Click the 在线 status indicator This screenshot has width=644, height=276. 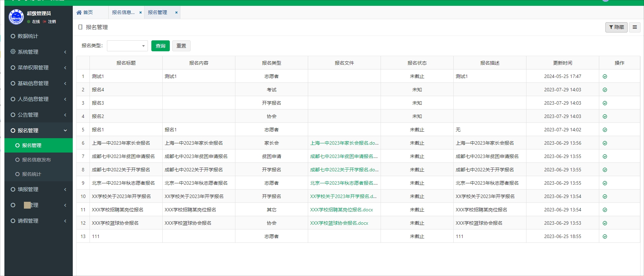pyautogui.click(x=33, y=22)
